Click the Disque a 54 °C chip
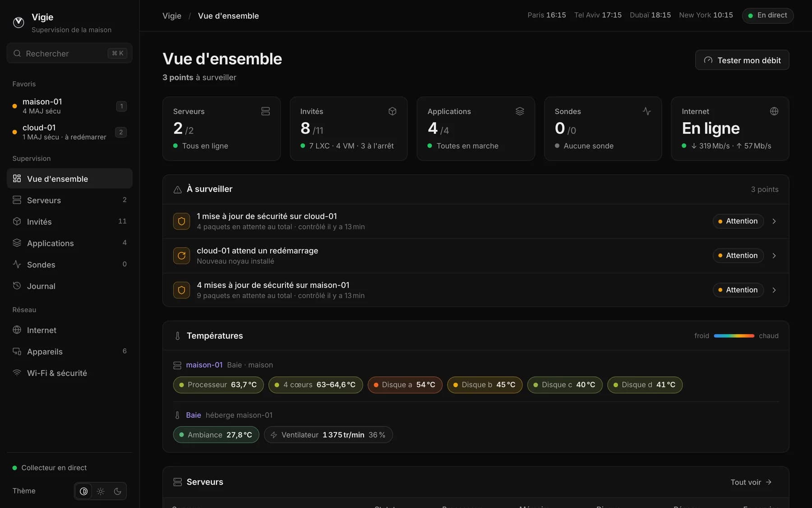812x508 pixels. [405, 385]
